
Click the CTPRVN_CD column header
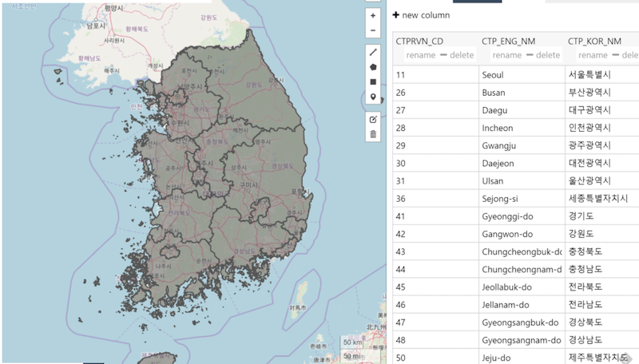[419, 42]
